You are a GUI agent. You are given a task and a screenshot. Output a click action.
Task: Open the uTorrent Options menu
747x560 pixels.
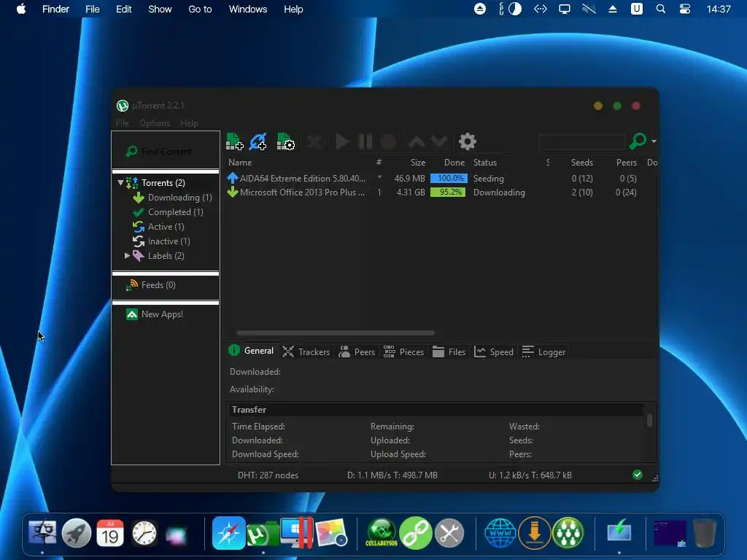(x=155, y=122)
